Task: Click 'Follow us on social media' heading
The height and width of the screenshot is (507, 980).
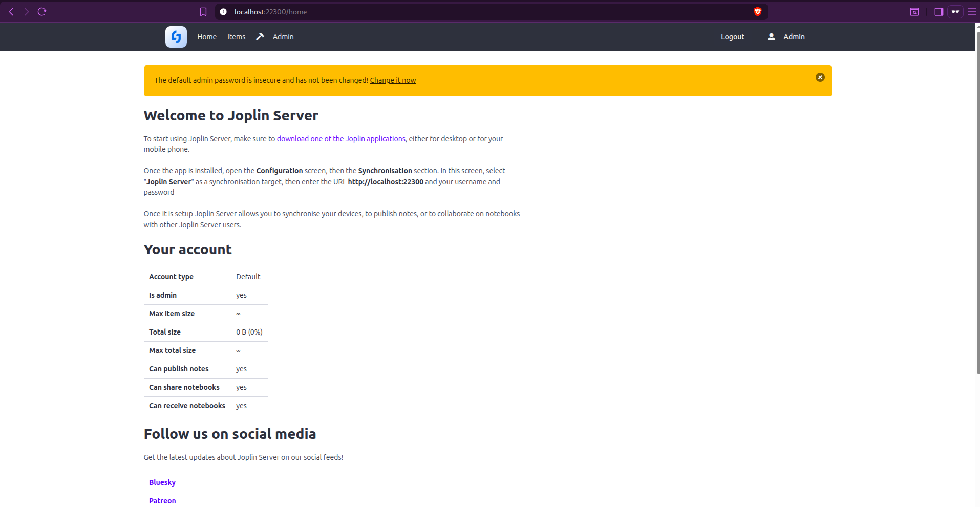Action: tap(230, 434)
